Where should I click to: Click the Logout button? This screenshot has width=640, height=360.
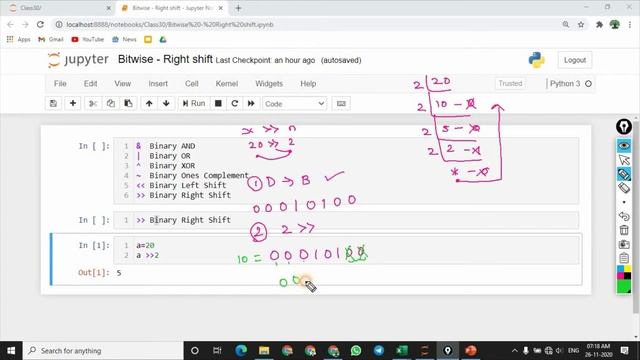coord(575,60)
